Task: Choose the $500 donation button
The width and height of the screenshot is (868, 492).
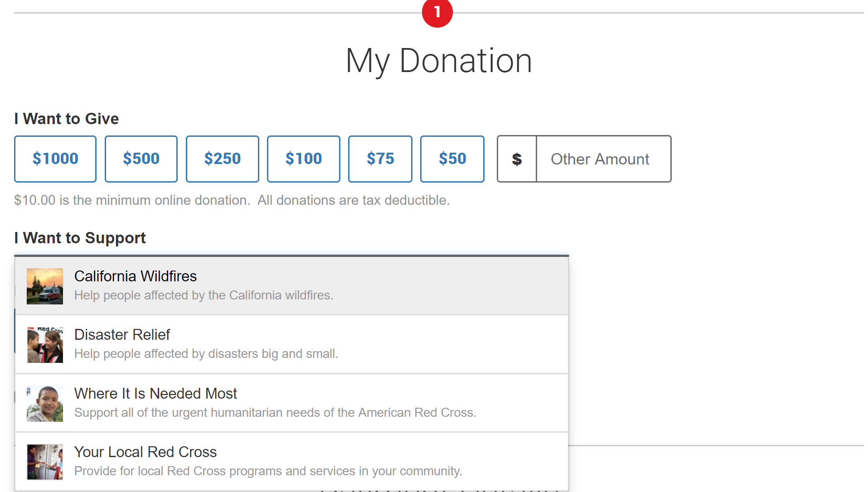Action: pos(141,159)
